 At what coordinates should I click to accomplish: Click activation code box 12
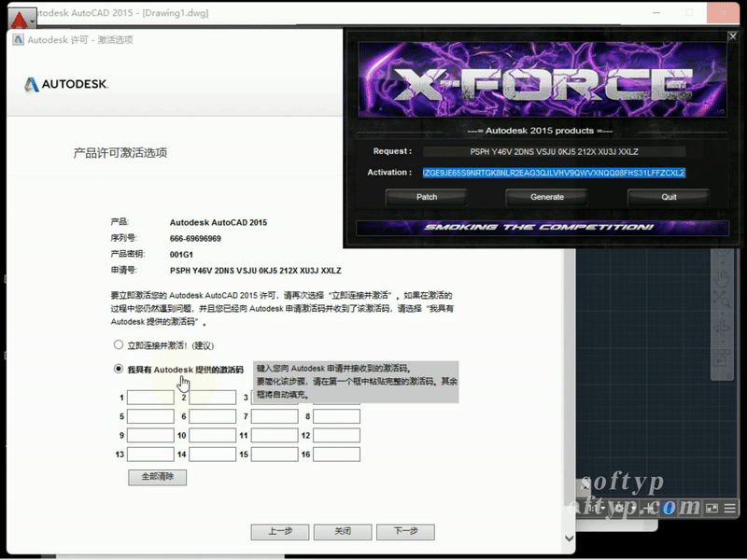336,435
